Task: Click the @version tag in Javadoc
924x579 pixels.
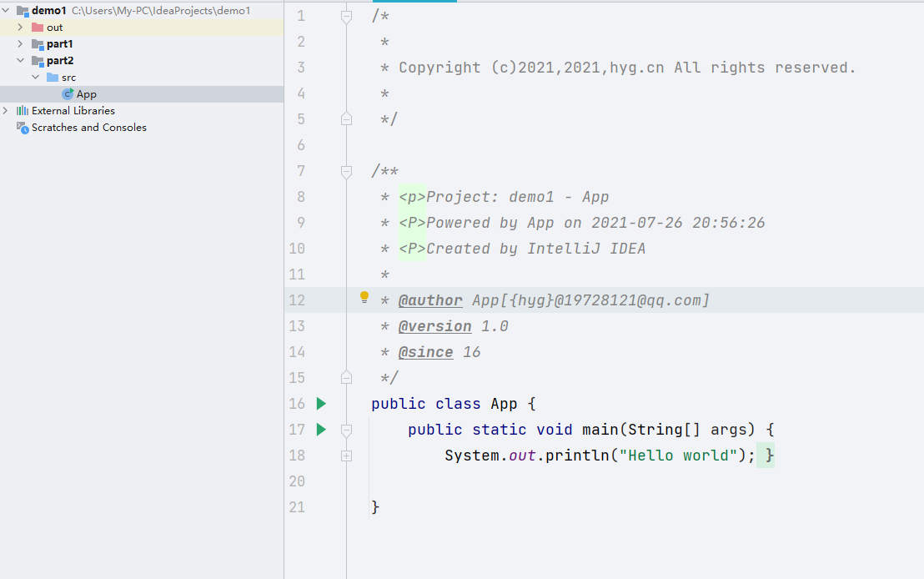Action: 434,327
